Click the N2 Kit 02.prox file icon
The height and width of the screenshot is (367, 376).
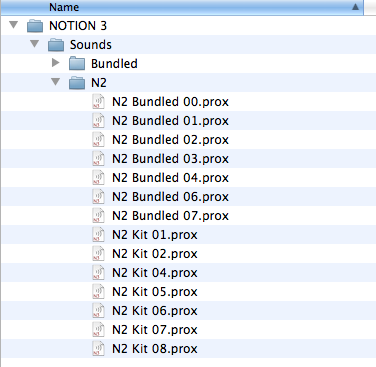(x=98, y=253)
